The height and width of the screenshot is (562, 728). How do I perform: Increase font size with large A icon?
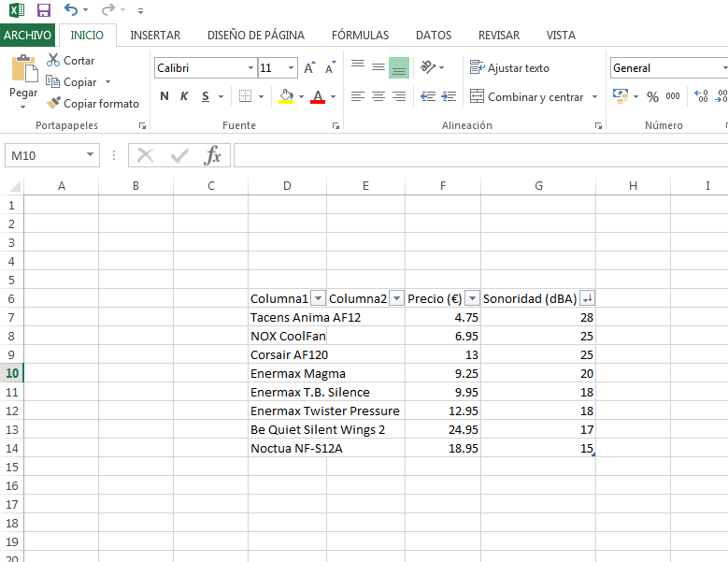[309, 68]
